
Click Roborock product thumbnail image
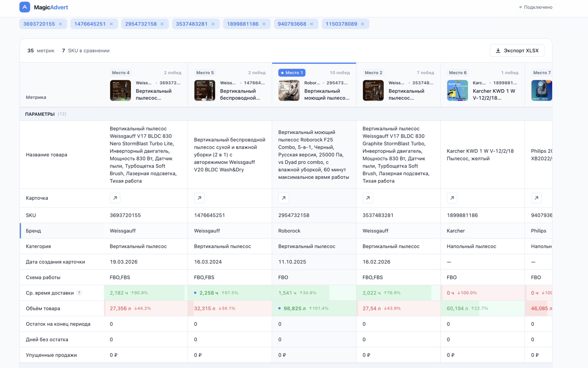point(289,91)
